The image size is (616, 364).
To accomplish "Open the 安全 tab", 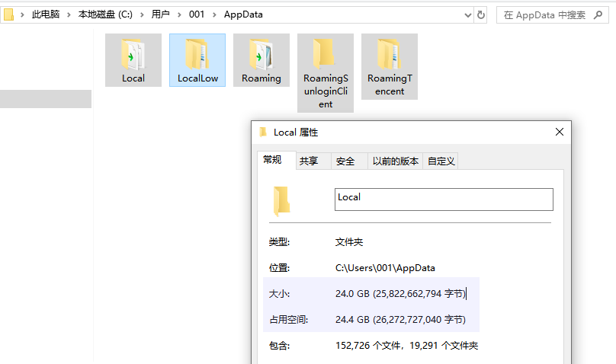I will (x=349, y=161).
